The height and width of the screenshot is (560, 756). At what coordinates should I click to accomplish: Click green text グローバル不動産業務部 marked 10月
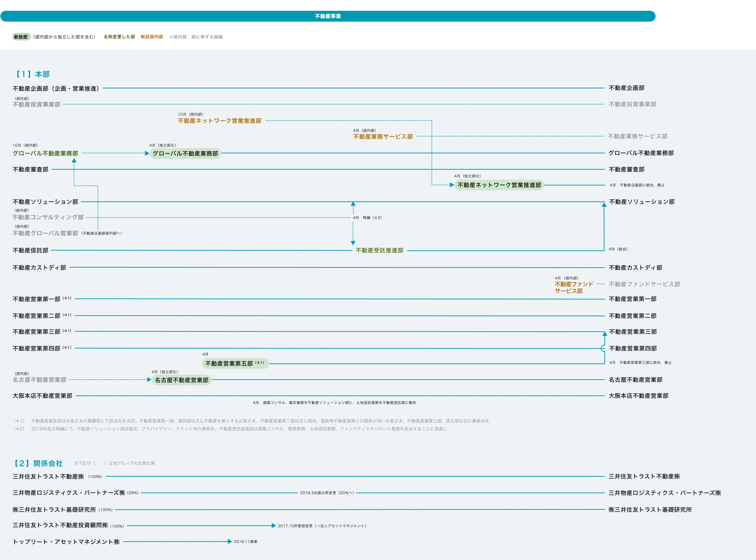click(45, 153)
